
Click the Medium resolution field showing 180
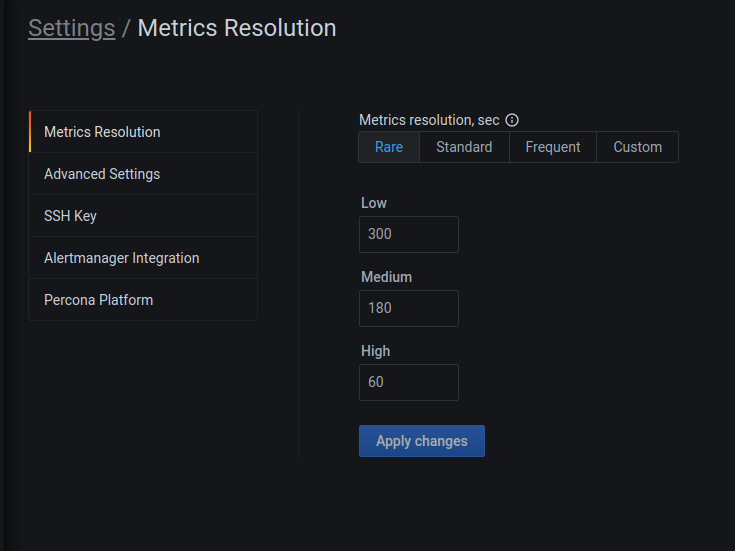coord(408,308)
